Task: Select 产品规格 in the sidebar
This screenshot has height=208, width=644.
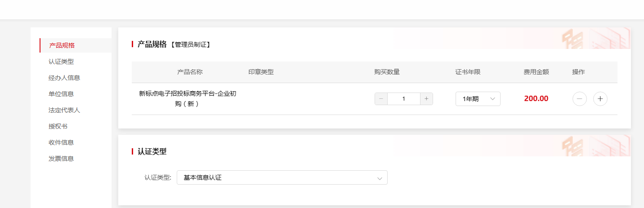Action: 62,45
